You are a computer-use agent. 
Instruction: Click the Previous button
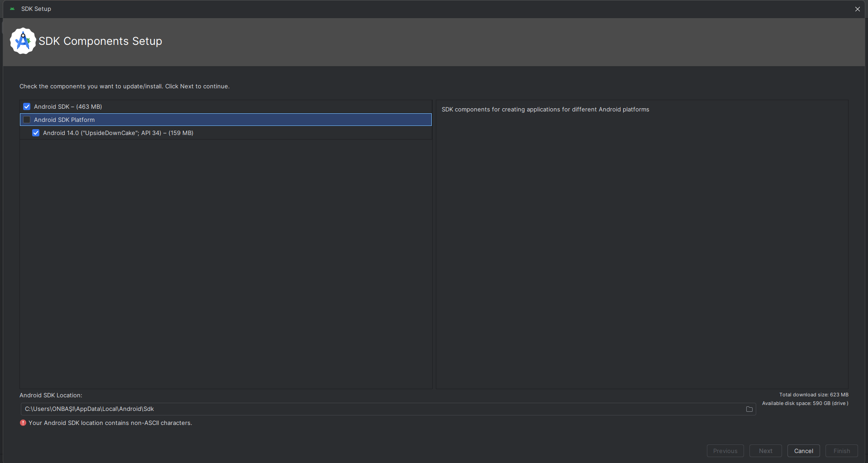coord(725,451)
